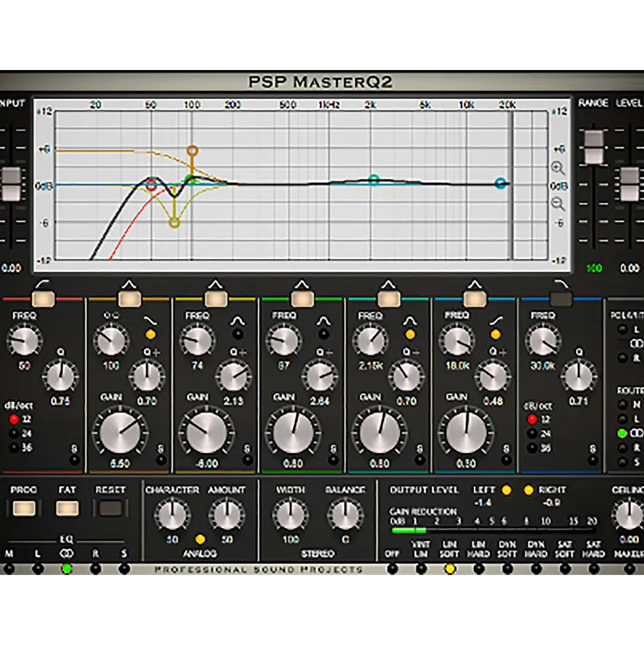Toggle the Q+ LED on yellow band

[x=238, y=335]
